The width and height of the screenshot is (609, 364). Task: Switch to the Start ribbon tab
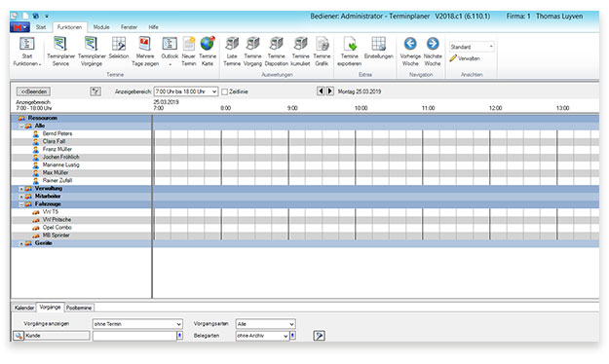(41, 27)
